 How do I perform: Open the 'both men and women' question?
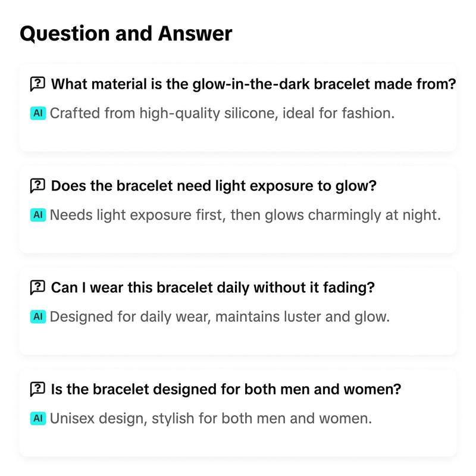click(226, 389)
